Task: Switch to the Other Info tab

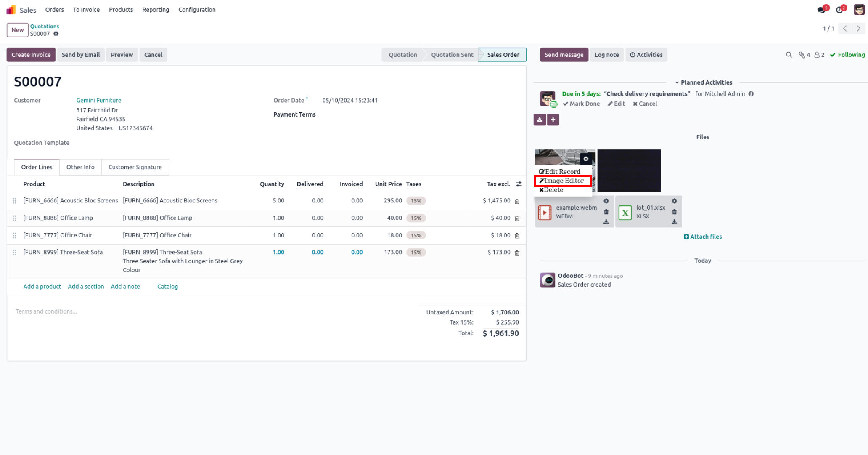Action: pos(80,167)
